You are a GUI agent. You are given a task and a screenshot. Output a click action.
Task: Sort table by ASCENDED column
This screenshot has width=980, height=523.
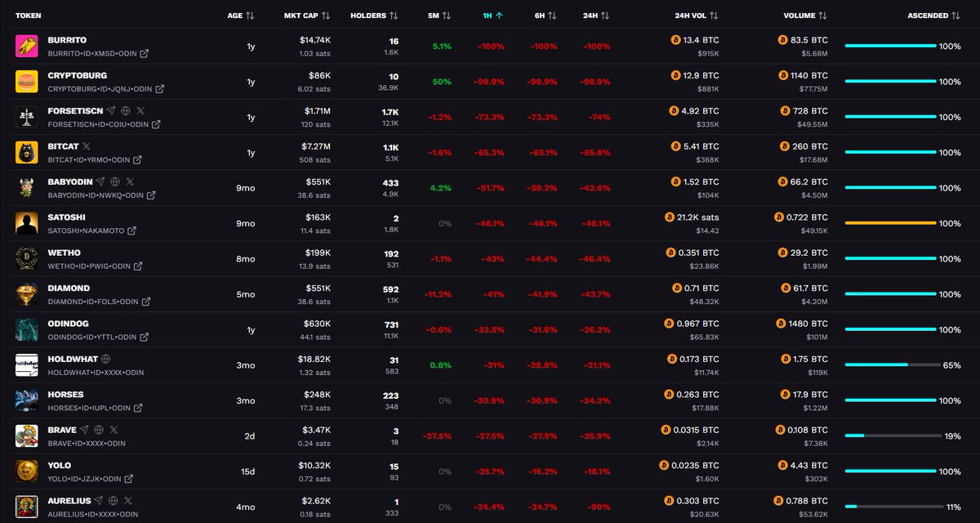click(934, 16)
